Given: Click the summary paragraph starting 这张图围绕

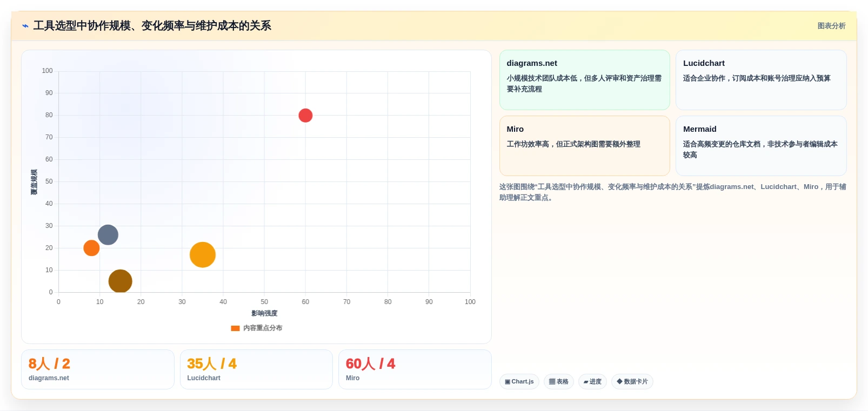Looking at the screenshot, I should point(673,192).
